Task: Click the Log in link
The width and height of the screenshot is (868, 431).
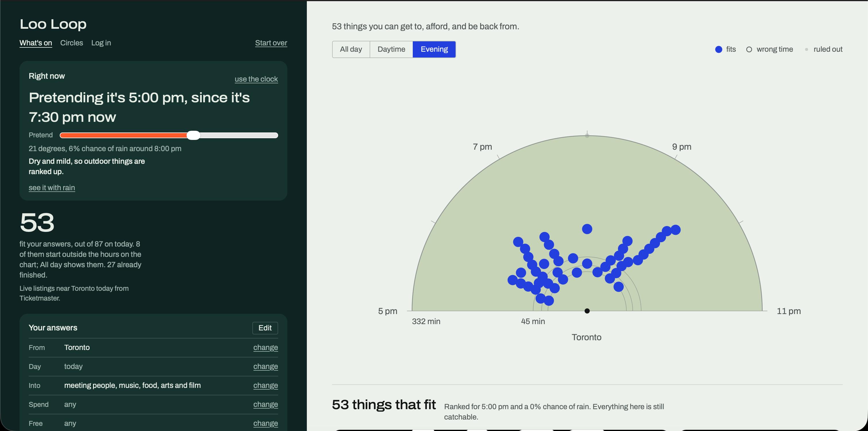Action: pos(101,43)
